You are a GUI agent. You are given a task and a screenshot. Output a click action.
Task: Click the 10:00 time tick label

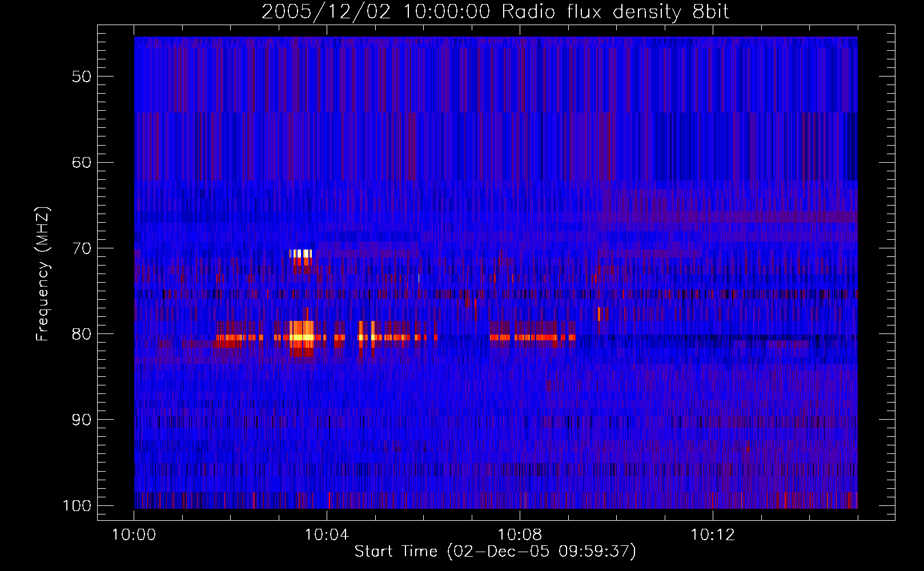pyautogui.click(x=134, y=535)
